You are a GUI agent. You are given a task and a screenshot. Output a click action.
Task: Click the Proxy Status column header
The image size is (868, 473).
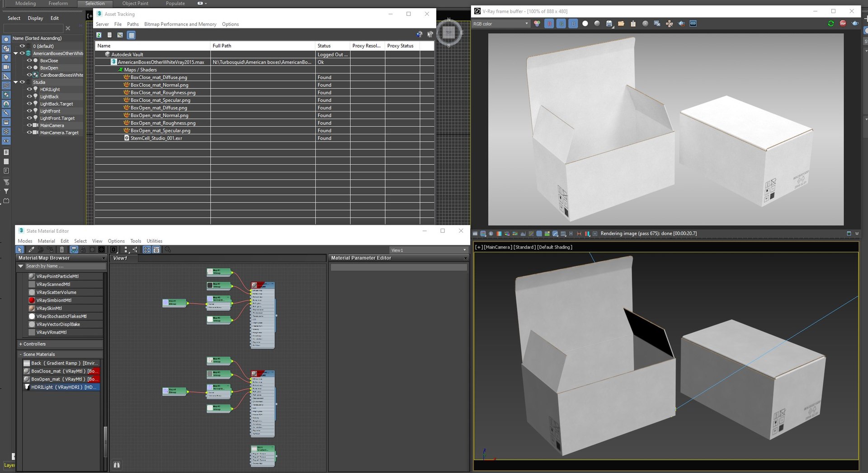[402, 46]
